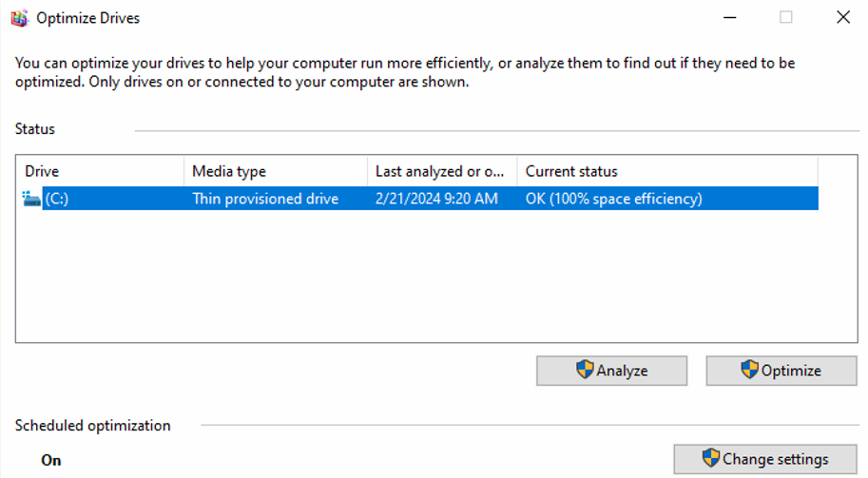Click the shield icon on the Optimize button
Image resolution: width=868 pixels, height=478 pixels.
(x=749, y=370)
